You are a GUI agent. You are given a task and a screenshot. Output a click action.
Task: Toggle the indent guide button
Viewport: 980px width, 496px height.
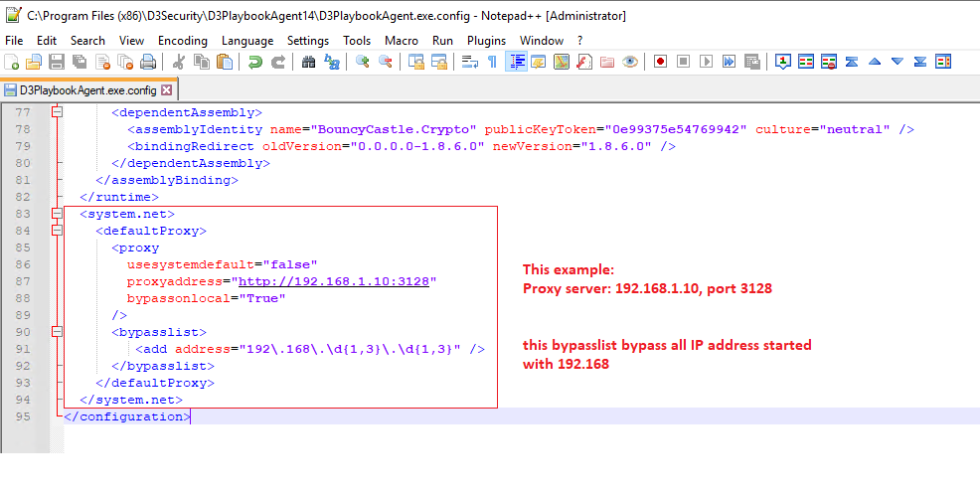coord(516,62)
